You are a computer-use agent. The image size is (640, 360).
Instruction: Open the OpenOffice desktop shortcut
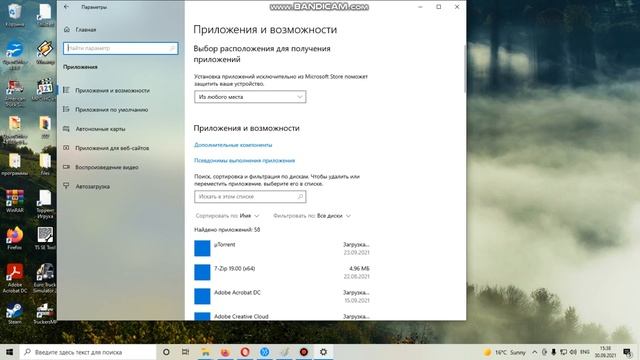point(15,55)
